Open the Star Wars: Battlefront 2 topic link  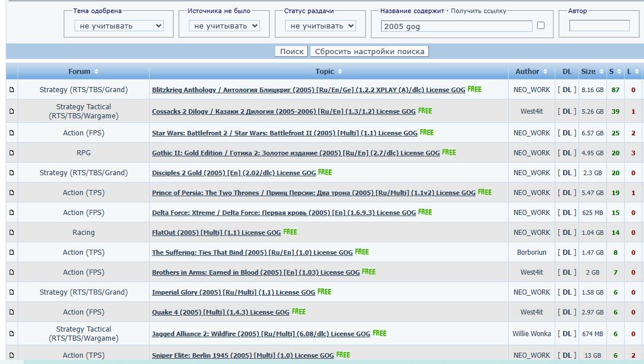point(284,133)
